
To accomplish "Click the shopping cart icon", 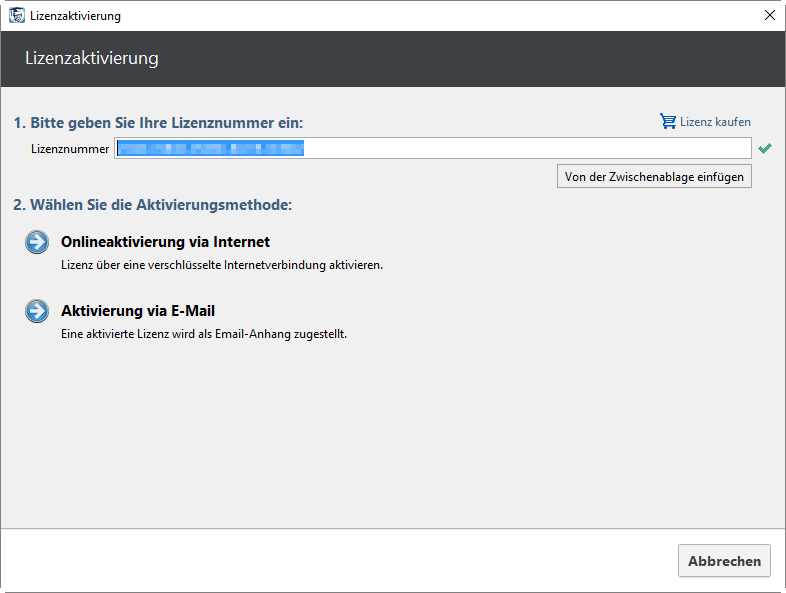I will [x=667, y=122].
